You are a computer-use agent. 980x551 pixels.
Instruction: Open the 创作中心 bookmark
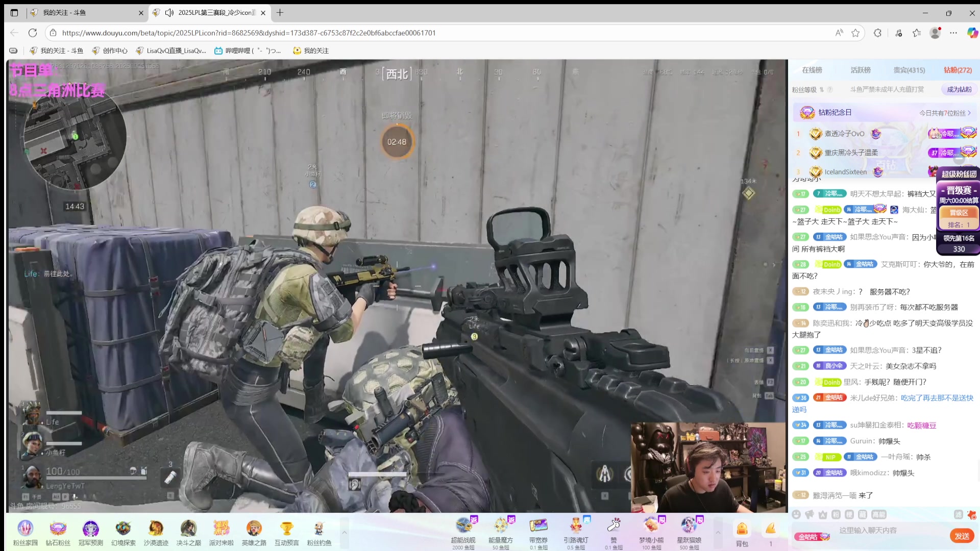(110, 51)
